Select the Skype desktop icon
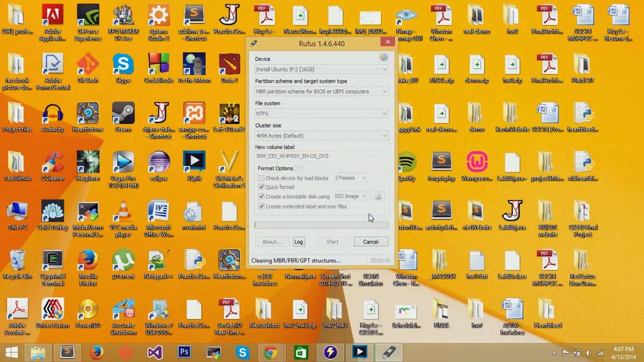This screenshot has width=644, height=362. [x=123, y=69]
